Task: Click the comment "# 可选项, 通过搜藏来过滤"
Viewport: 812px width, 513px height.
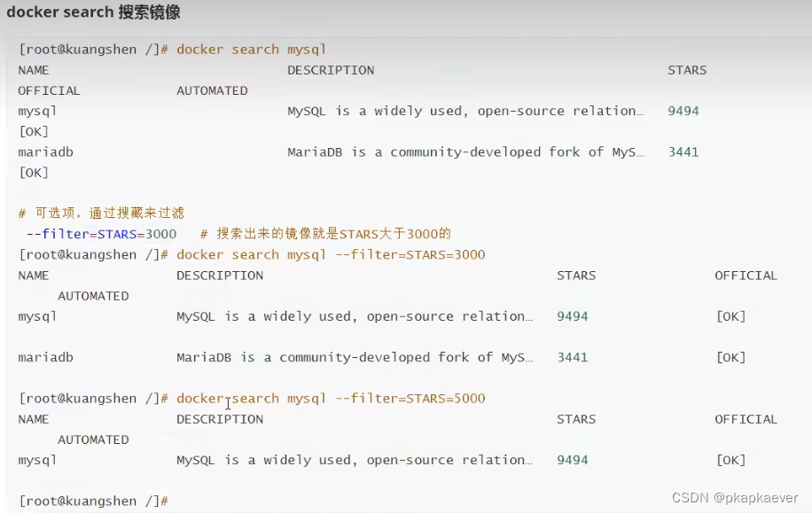Action: click(x=101, y=213)
